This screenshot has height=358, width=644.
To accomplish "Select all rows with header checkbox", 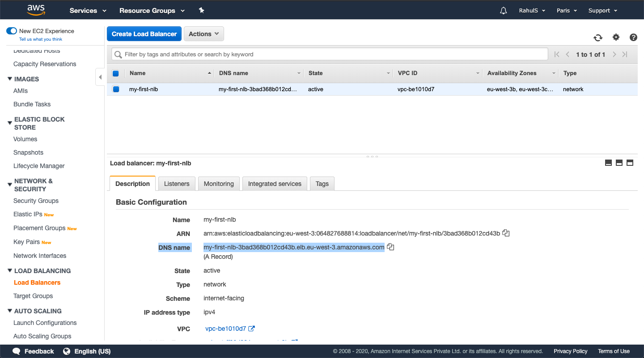I will pyautogui.click(x=116, y=73).
